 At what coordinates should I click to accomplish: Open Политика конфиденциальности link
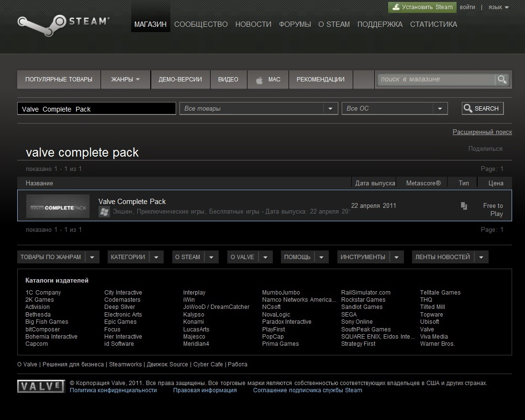point(113,390)
